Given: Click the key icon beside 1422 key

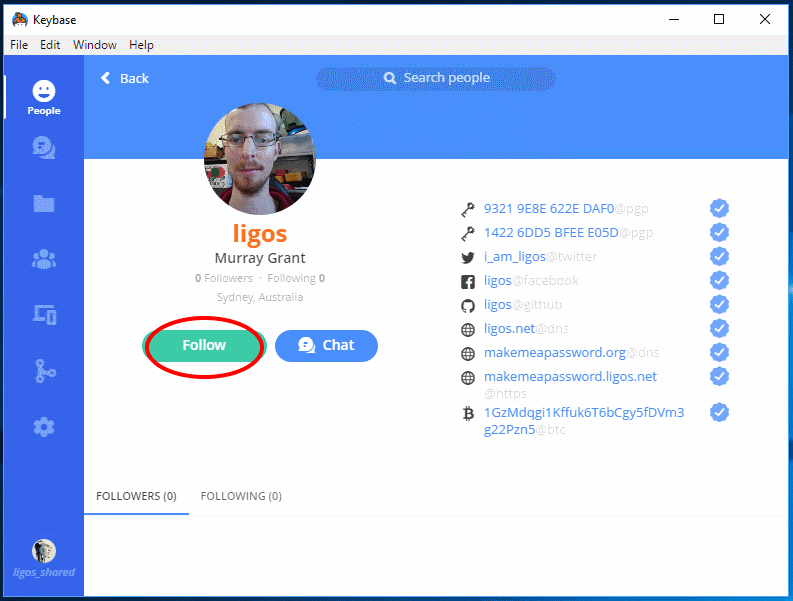Looking at the screenshot, I should pos(468,234).
